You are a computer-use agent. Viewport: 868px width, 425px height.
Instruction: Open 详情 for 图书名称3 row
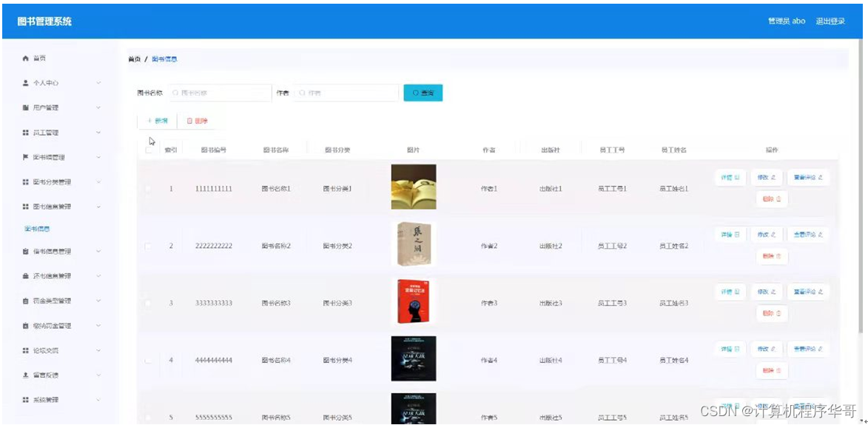point(730,292)
